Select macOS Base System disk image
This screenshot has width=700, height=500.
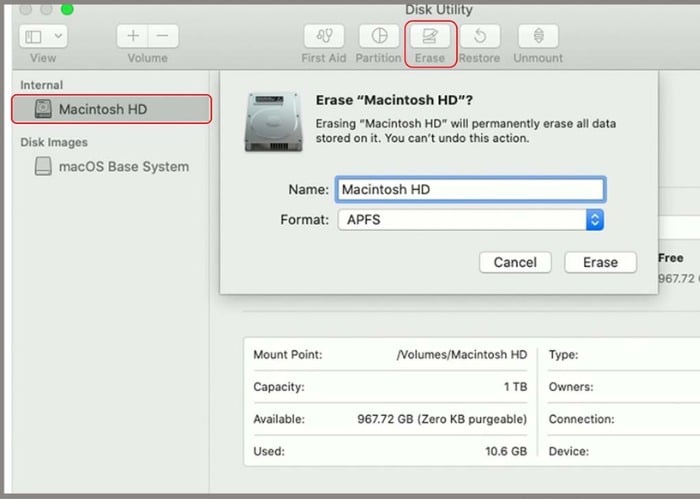[112, 167]
